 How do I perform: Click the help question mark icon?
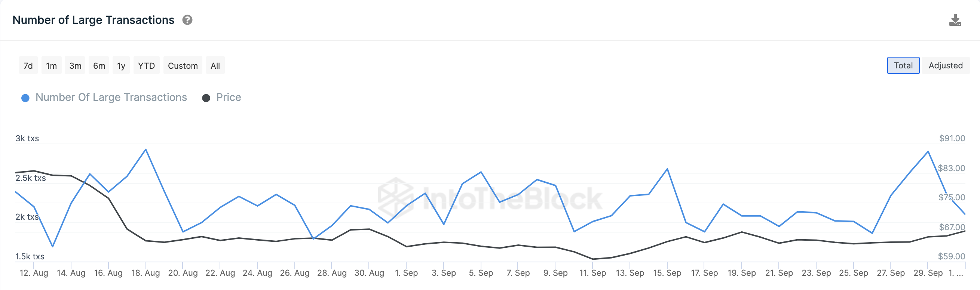coord(187,20)
